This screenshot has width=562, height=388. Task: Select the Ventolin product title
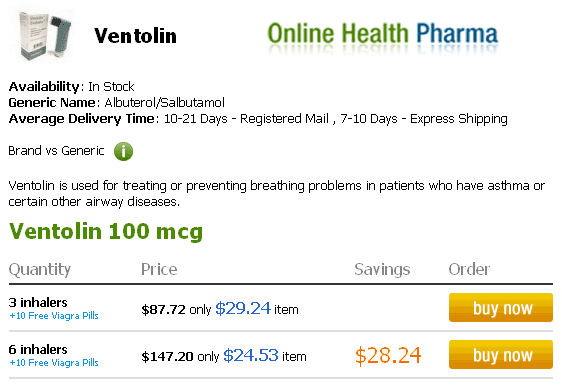135,36
